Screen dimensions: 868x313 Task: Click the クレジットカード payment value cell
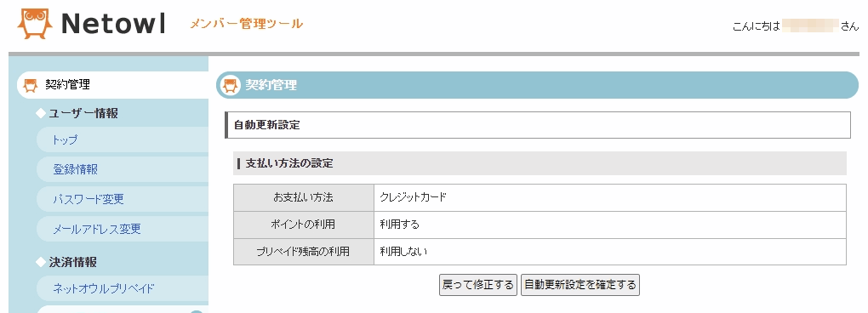pos(610,197)
